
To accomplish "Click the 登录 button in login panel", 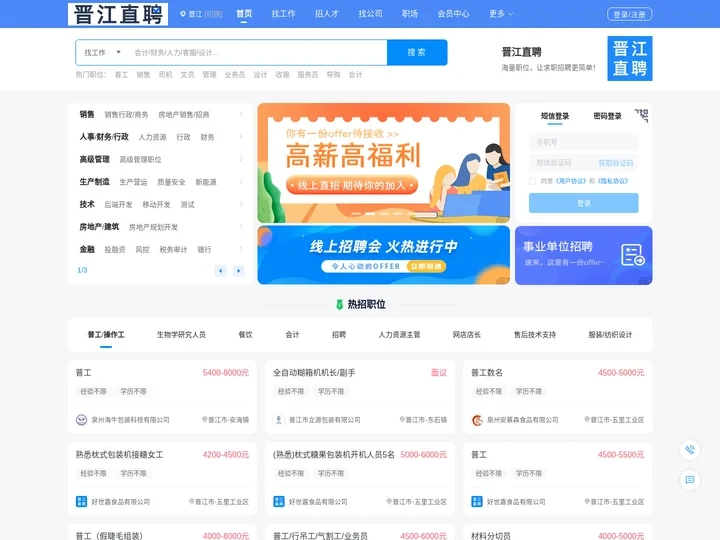I will (x=584, y=203).
